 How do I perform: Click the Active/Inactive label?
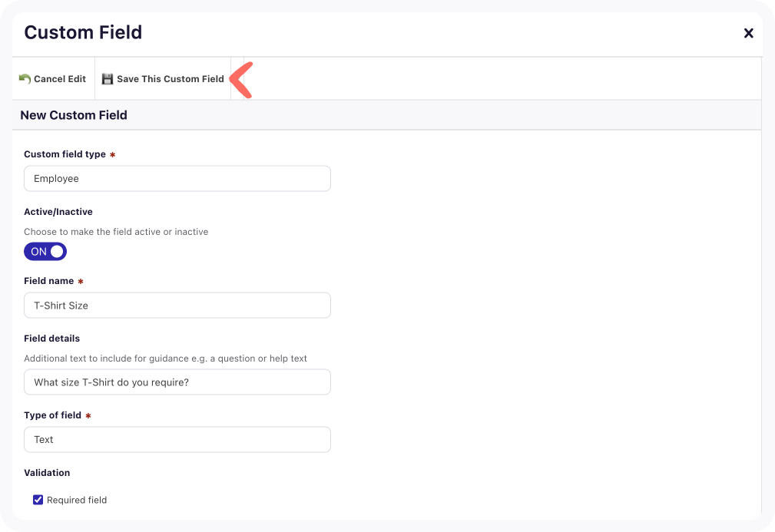[x=58, y=212]
